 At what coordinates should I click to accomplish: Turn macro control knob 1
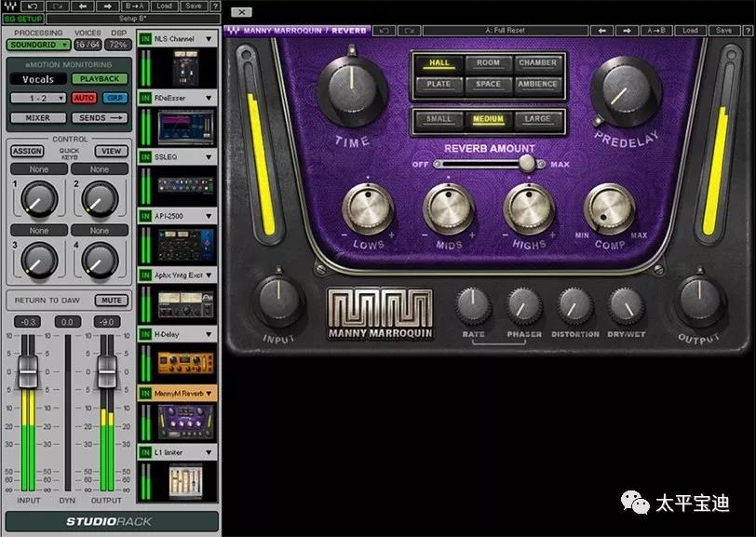click(38, 198)
